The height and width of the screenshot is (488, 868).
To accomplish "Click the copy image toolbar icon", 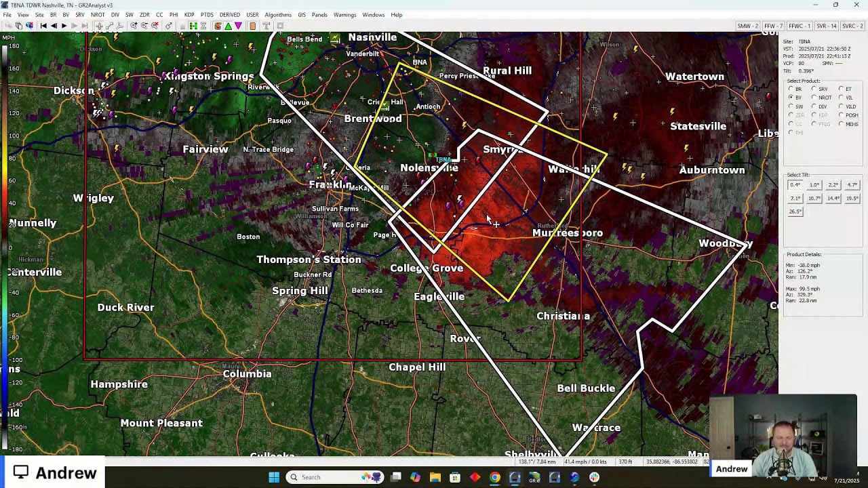I will point(18,26).
